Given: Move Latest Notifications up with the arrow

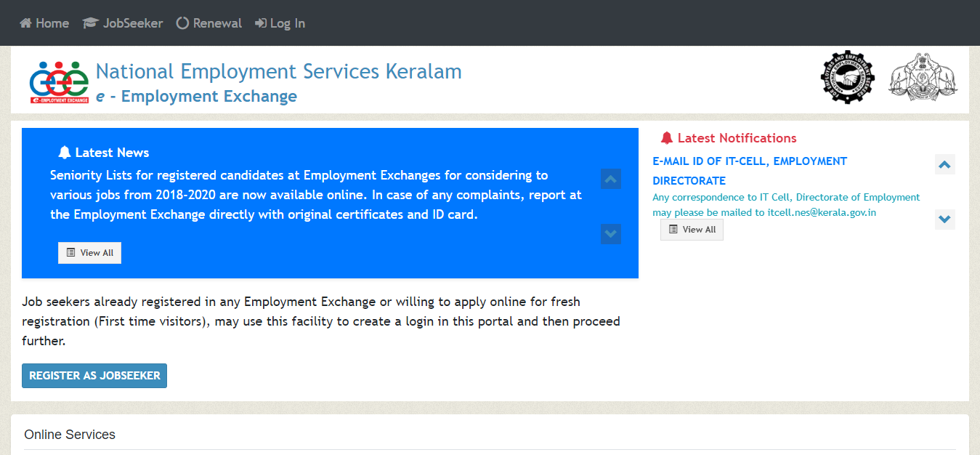Looking at the screenshot, I should [944, 165].
